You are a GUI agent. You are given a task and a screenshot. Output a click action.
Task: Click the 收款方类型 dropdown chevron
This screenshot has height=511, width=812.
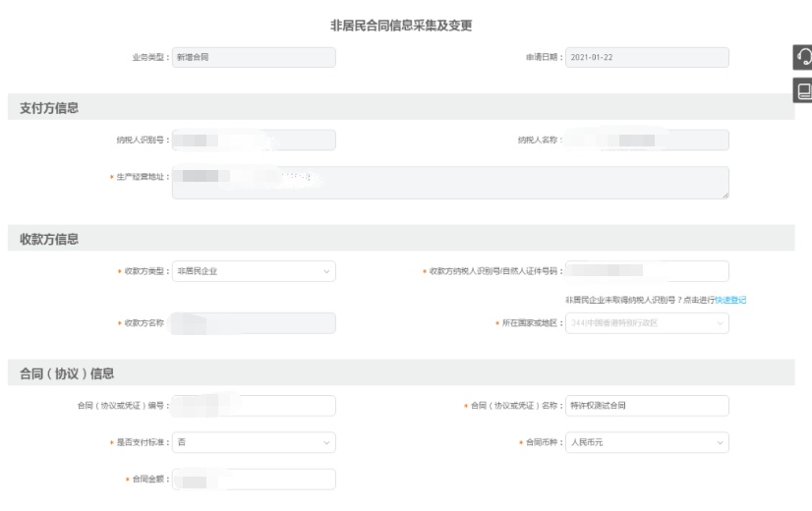(x=325, y=271)
